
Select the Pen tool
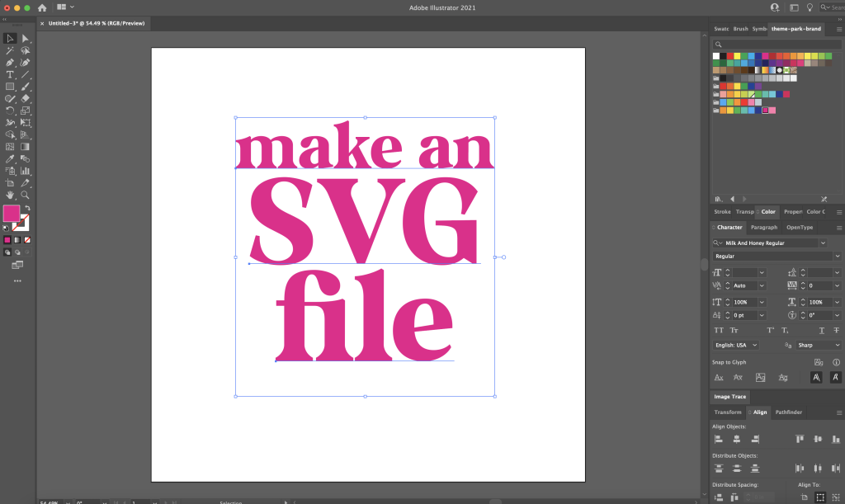(10, 63)
